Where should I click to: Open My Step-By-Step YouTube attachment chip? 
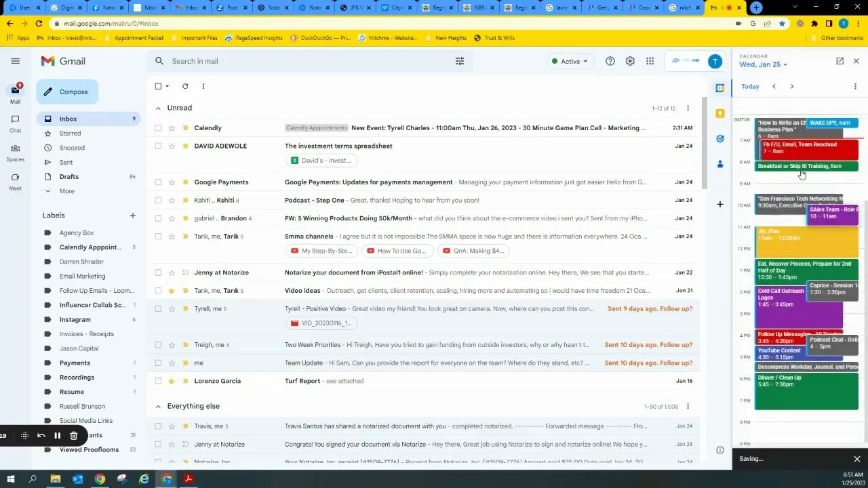(x=321, y=251)
